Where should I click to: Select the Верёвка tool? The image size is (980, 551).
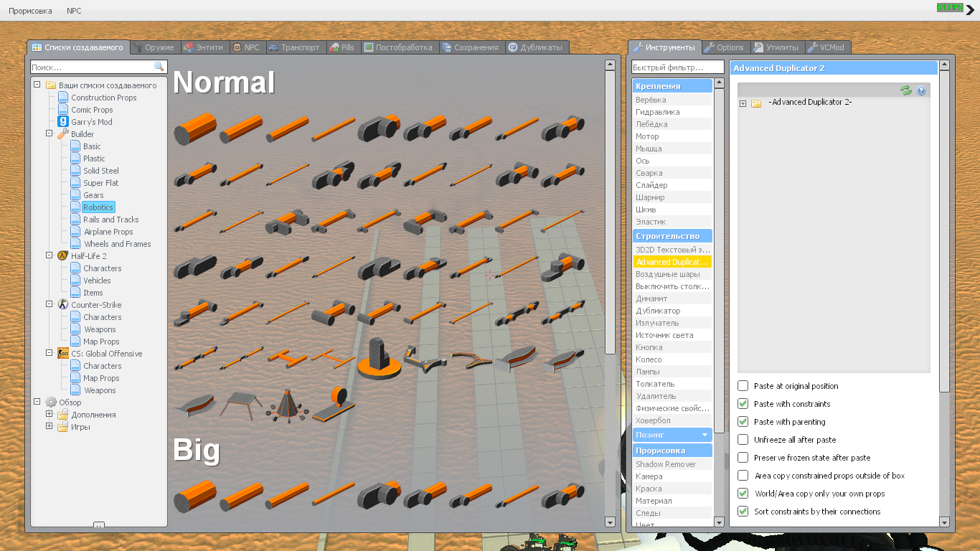point(672,100)
